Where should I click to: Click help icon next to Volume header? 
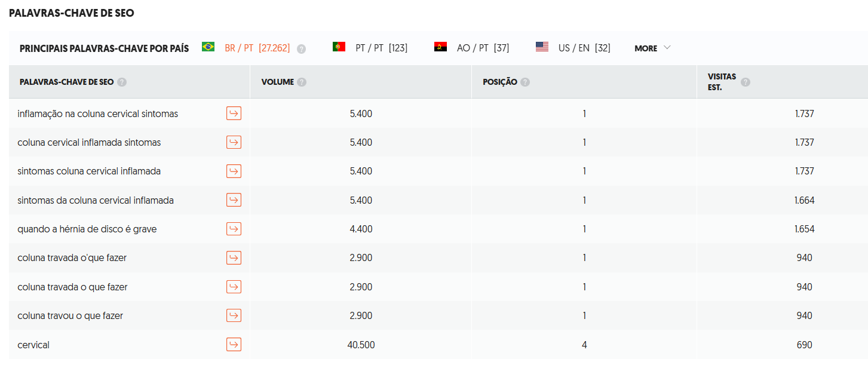[x=302, y=82]
